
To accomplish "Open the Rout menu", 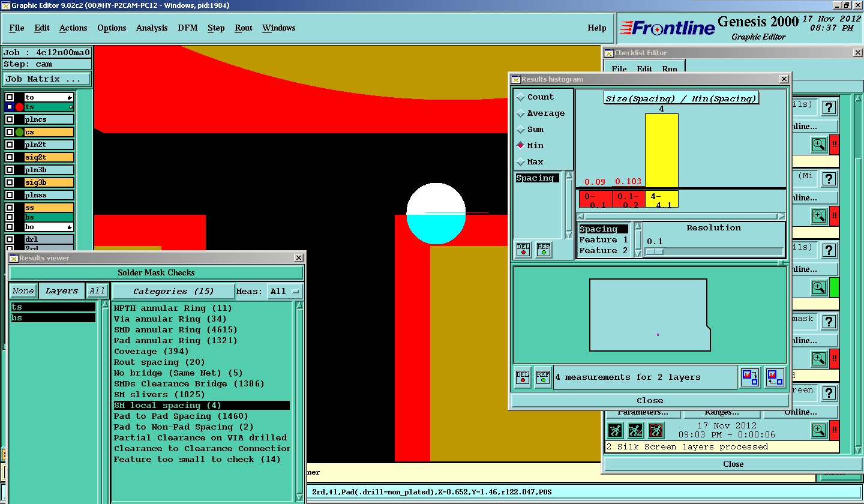I will pyautogui.click(x=244, y=28).
